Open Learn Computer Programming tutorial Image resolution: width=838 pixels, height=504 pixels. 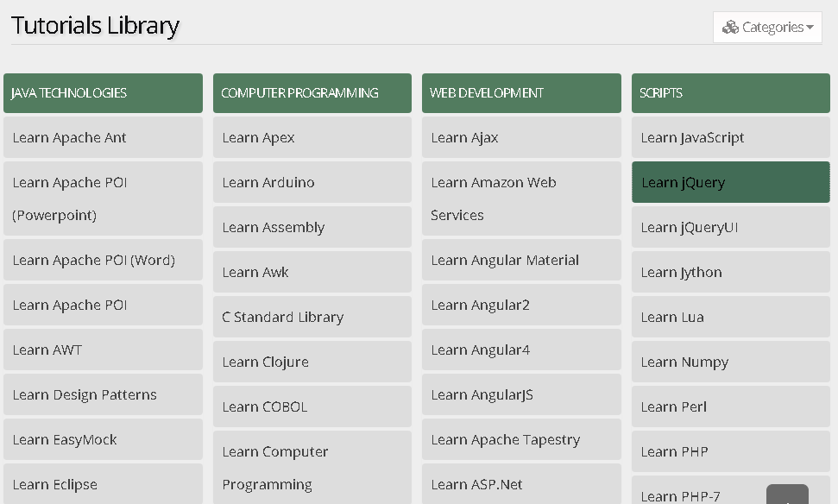point(312,468)
